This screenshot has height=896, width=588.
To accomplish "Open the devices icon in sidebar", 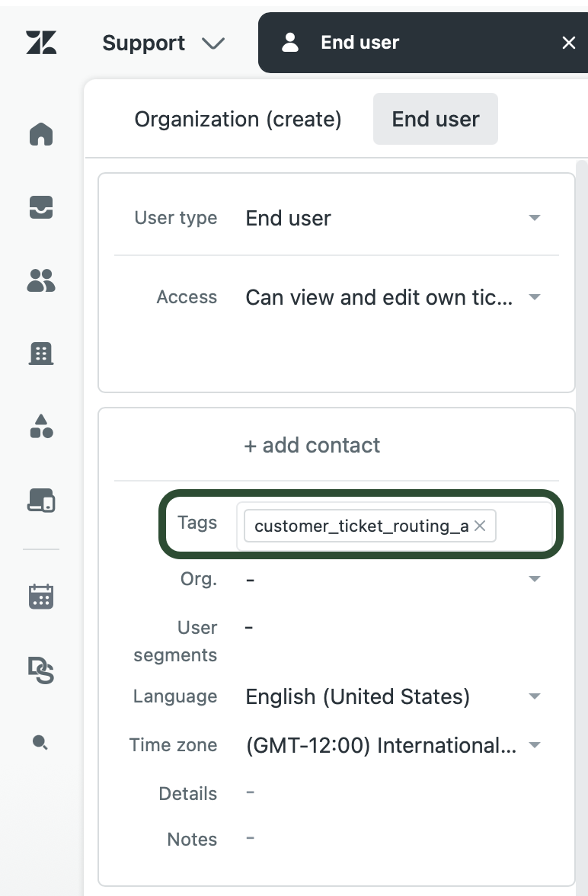I will pyautogui.click(x=41, y=500).
